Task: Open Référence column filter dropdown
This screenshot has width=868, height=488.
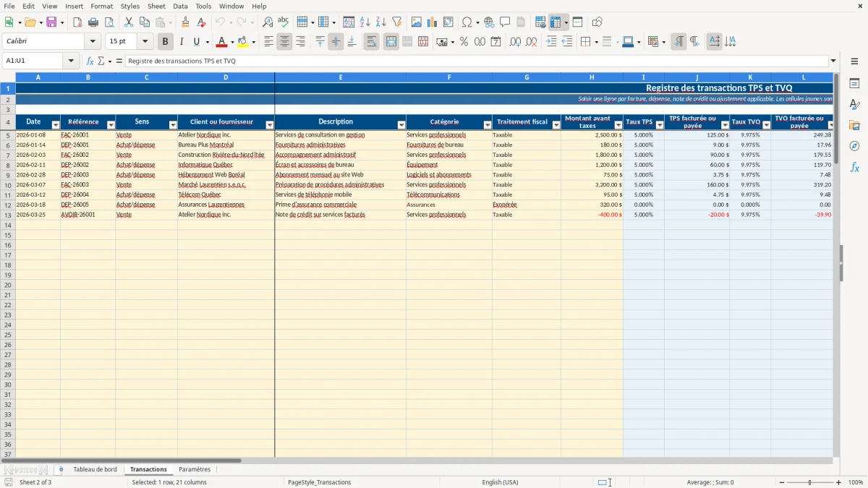Action: pyautogui.click(x=111, y=125)
